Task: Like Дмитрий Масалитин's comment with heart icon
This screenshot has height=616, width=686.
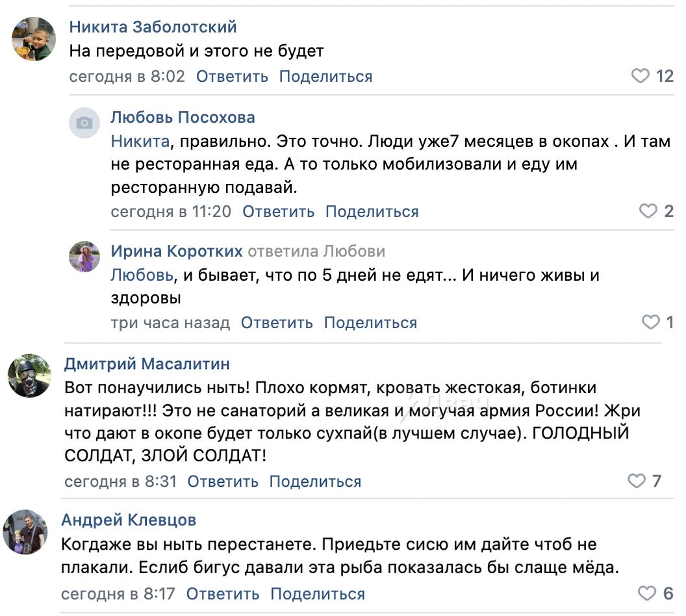Action: click(637, 481)
